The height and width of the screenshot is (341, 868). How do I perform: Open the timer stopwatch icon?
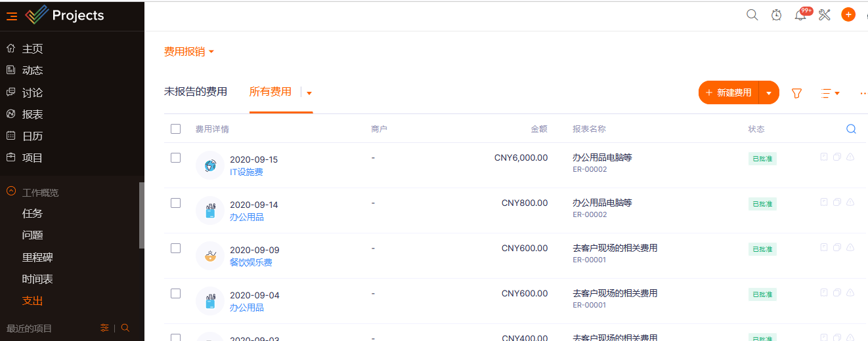[x=776, y=15]
